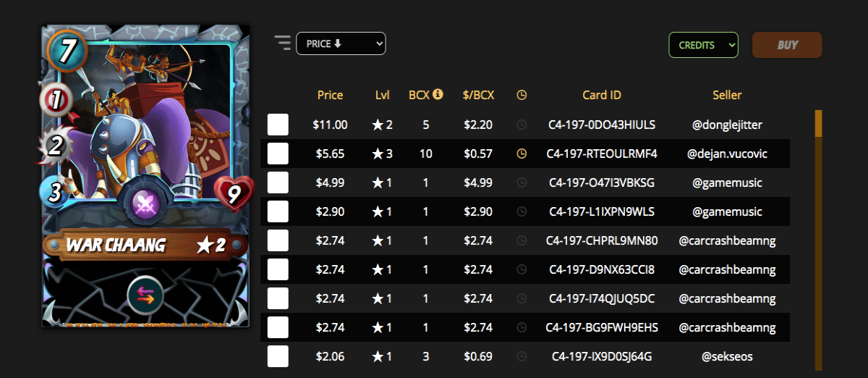
Task: Click the filter lines icon beside PRICE
Action: [282, 43]
